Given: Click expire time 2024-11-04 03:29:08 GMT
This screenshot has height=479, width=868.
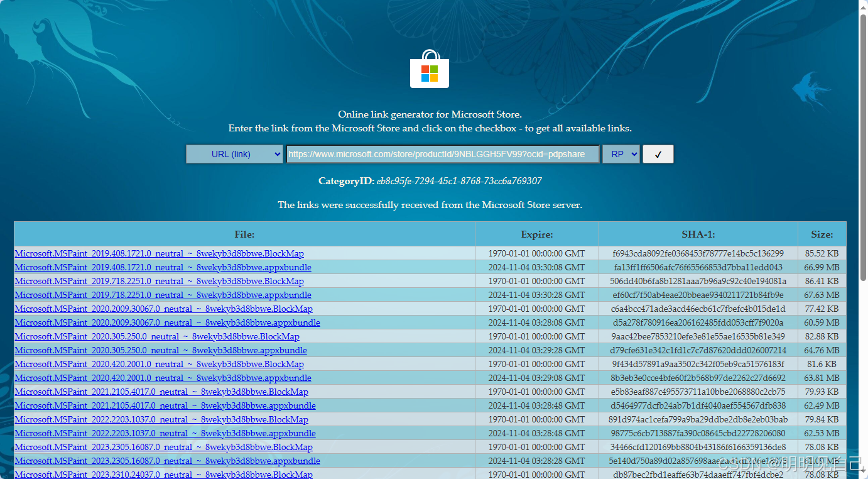Looking at the screenshot, I should 537,378.
